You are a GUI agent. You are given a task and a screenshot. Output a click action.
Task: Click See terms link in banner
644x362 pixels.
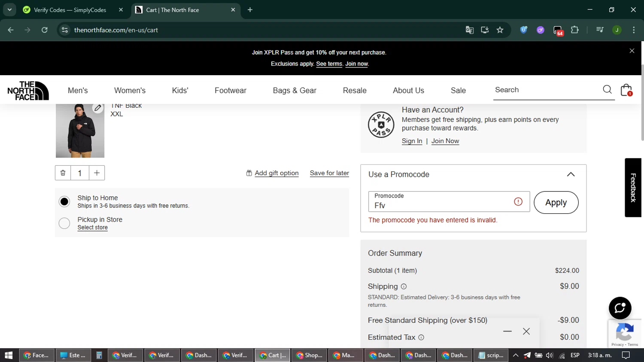coord(329,64)
